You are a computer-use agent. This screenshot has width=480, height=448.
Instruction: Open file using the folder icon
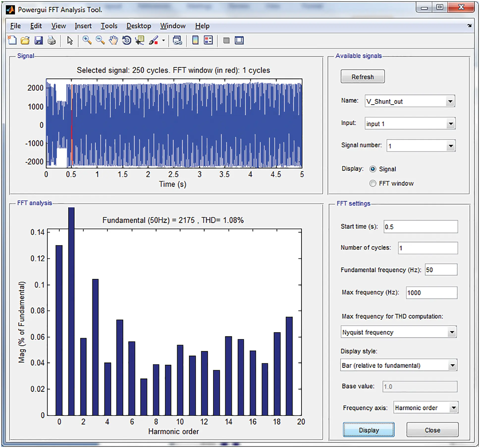[x=25, y=40]
